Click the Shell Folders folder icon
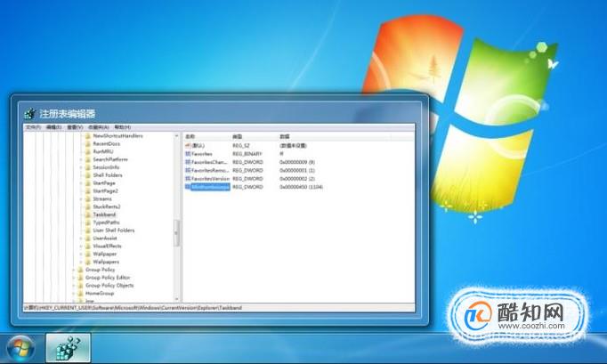607x364 pixels. tap(87, 175)
